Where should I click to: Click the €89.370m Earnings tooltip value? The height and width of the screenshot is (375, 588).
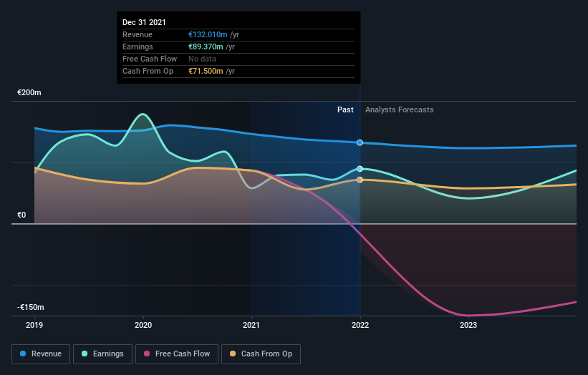(x=206, y=47)
